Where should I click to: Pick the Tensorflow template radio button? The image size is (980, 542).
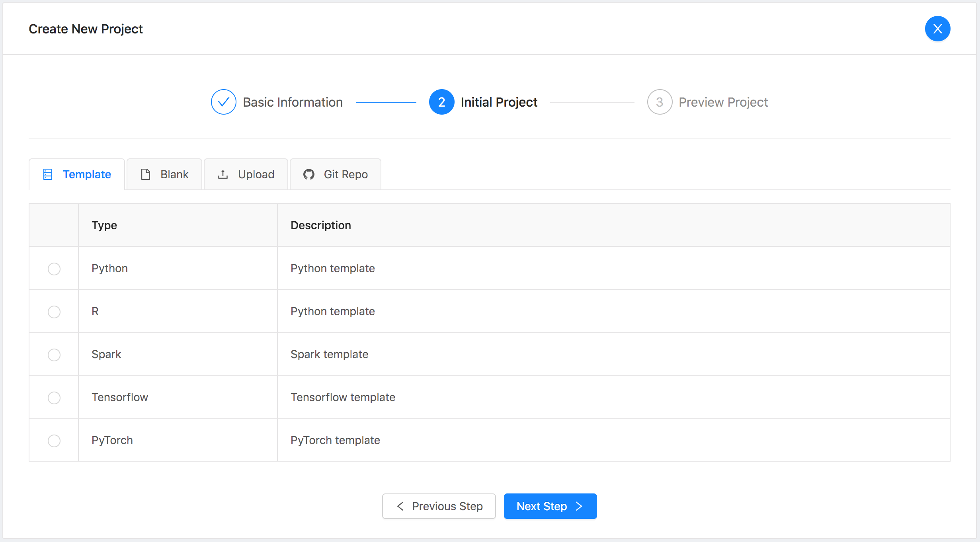pos(54,398)
